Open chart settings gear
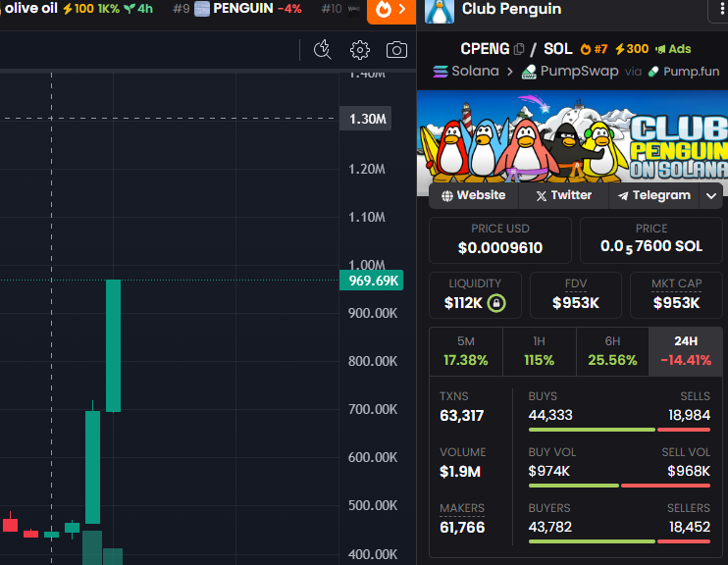Viewport: 728px width, 565px height. [x=360, y=50]
